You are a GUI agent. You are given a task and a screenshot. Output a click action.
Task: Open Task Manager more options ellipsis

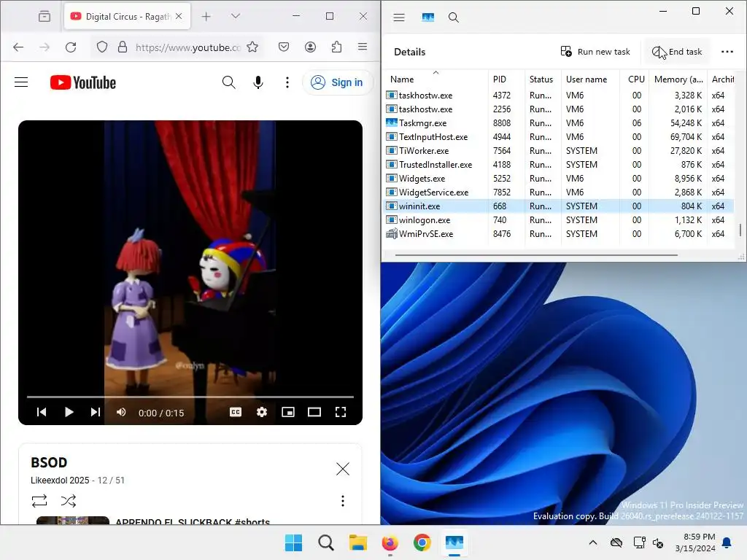point(727,52)
